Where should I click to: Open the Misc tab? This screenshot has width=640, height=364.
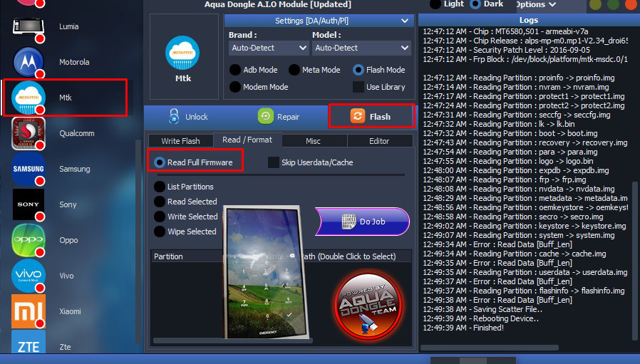tap(314, 141)
